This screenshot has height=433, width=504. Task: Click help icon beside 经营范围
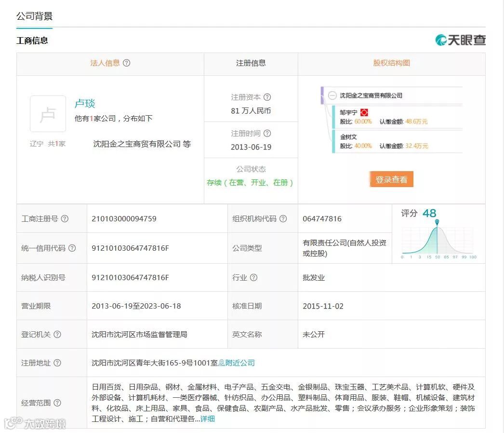(57, 403)
